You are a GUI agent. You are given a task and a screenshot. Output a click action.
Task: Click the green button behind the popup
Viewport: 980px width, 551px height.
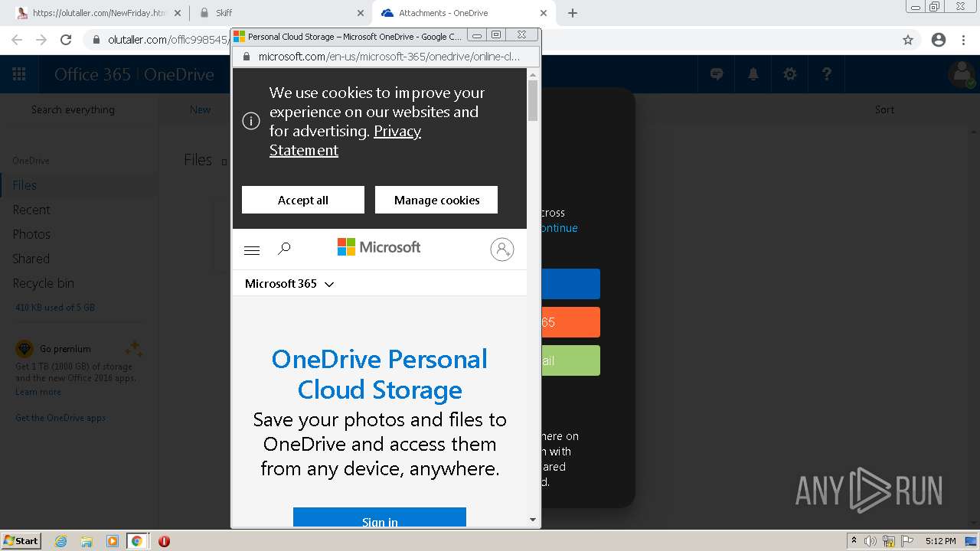coord(570,360)
